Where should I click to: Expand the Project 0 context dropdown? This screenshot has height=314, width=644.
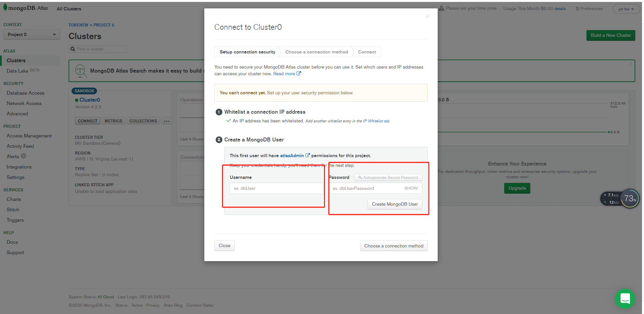[x=32, y=34]
